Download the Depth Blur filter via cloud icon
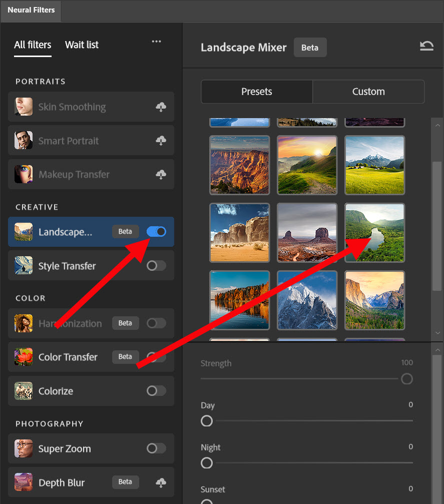The height and width of the screenshot is (504, 444). click(x=161, y=482)
